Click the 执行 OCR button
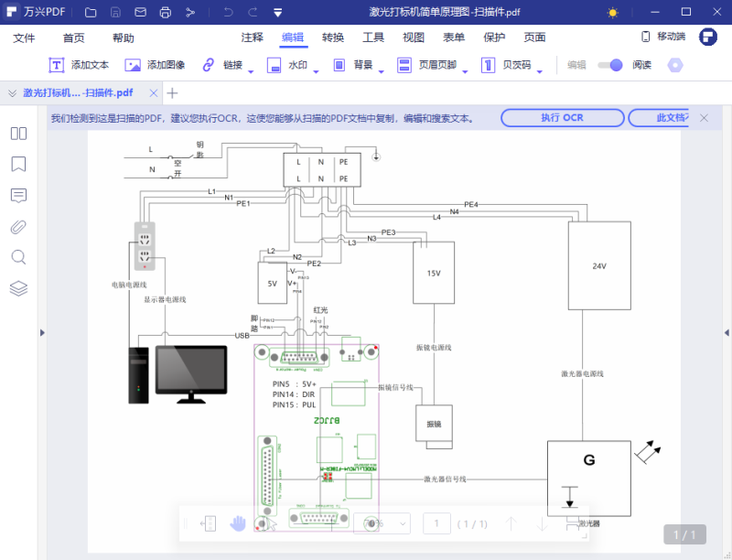This screenshot has height=560, width=732. 561,118
